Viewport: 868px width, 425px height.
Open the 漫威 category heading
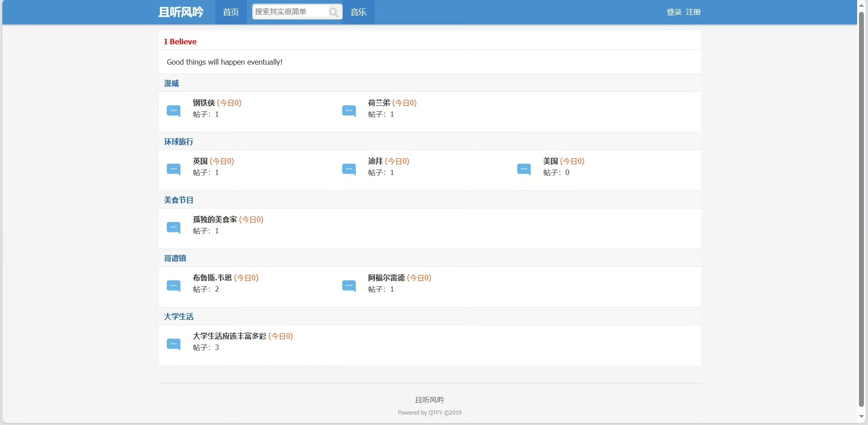pos(171,84)
